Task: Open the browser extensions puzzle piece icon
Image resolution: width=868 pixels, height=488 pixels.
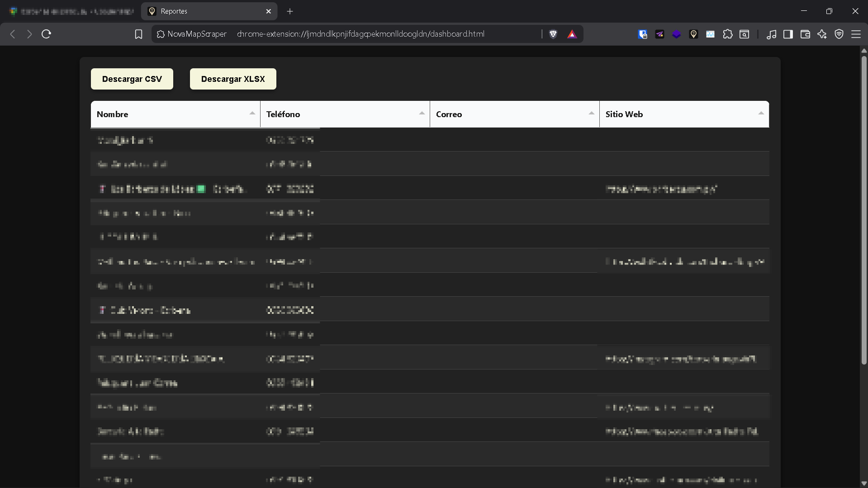Action: click(728, 34)
